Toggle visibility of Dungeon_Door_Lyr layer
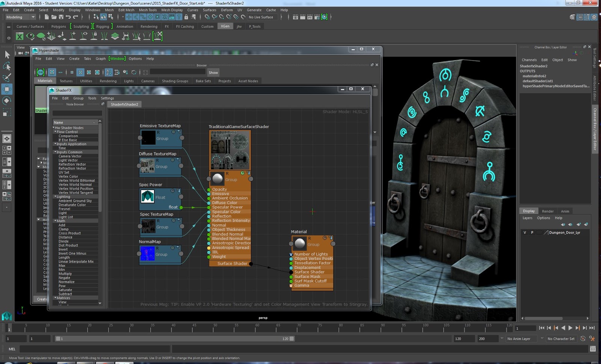 click(524, 233)
